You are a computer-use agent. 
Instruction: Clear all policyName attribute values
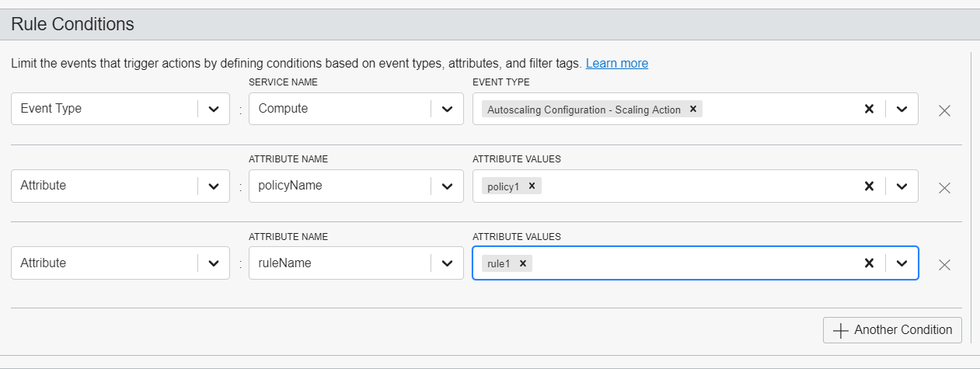(x=869, y=186)
